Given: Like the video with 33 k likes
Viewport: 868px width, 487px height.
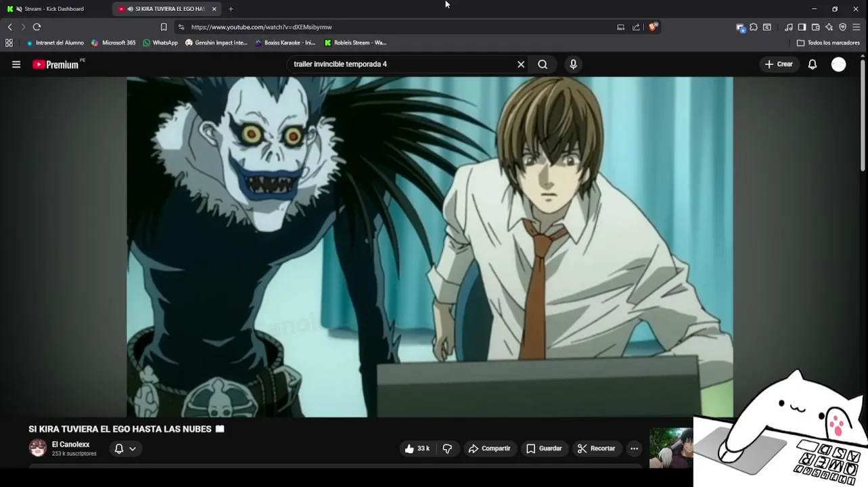Looking at the screenshot, I should click(x=417, y=448).
